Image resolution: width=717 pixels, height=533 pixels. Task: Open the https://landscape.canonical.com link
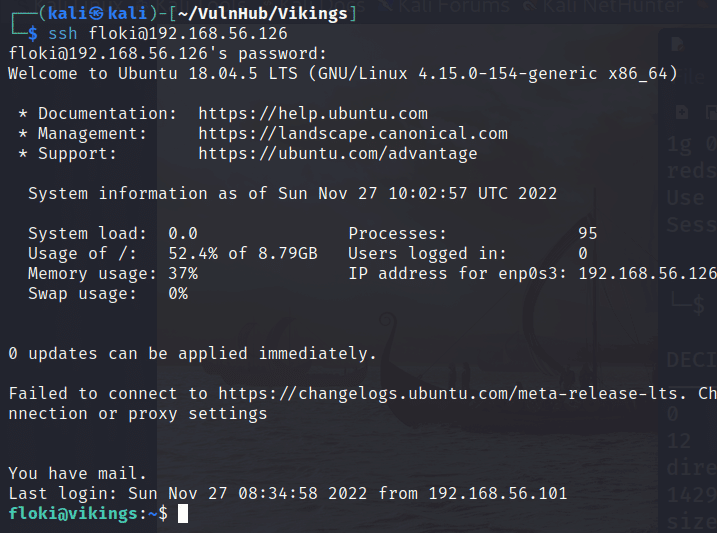click(353, 134)
